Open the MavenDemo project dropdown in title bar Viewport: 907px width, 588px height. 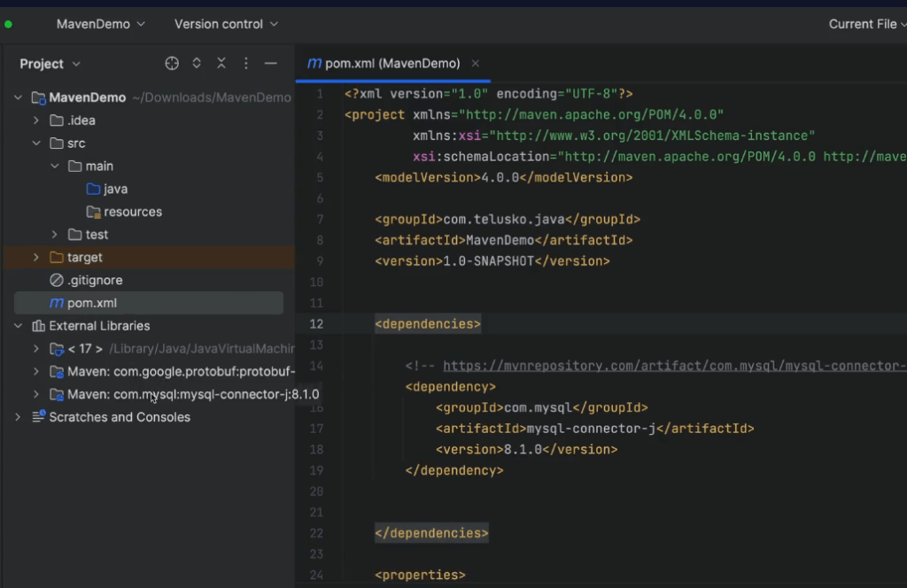tap(101, 24)
